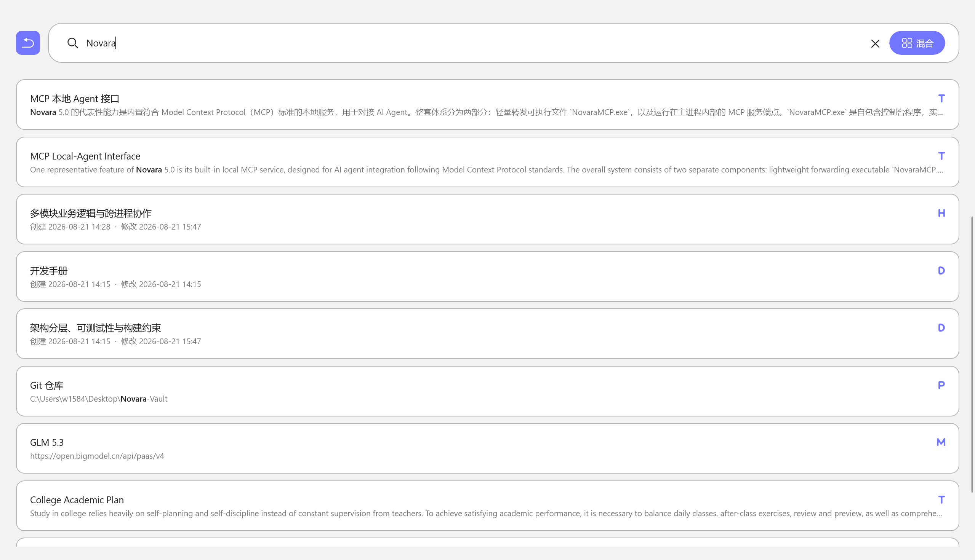Click the 'One representative feature of Novara' description
This screenshot has height=560, width=975.
pyautogui.click(x=487, y=170)
